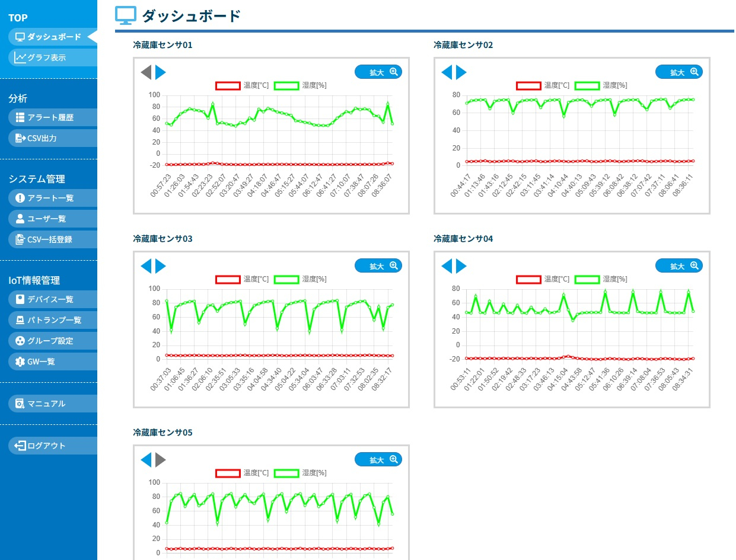Viewport: 736px width, 560px height.
Task: Open the マニュアル page
Action: (46, 404)
